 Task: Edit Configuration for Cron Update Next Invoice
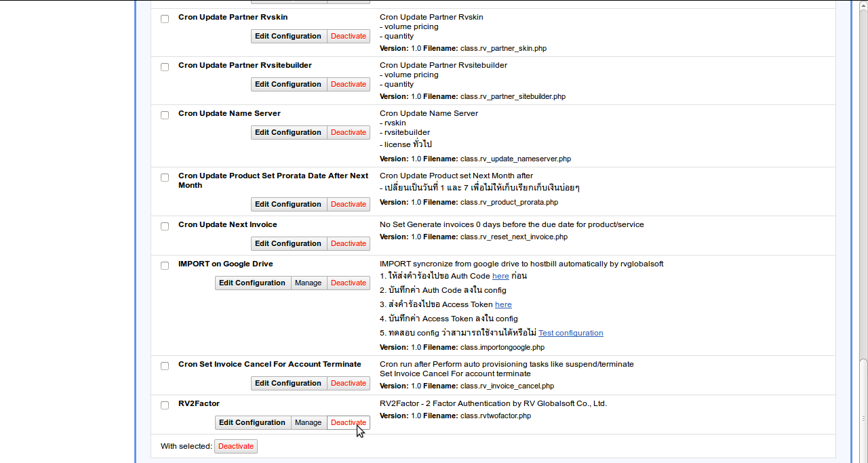tap(288, 244)
